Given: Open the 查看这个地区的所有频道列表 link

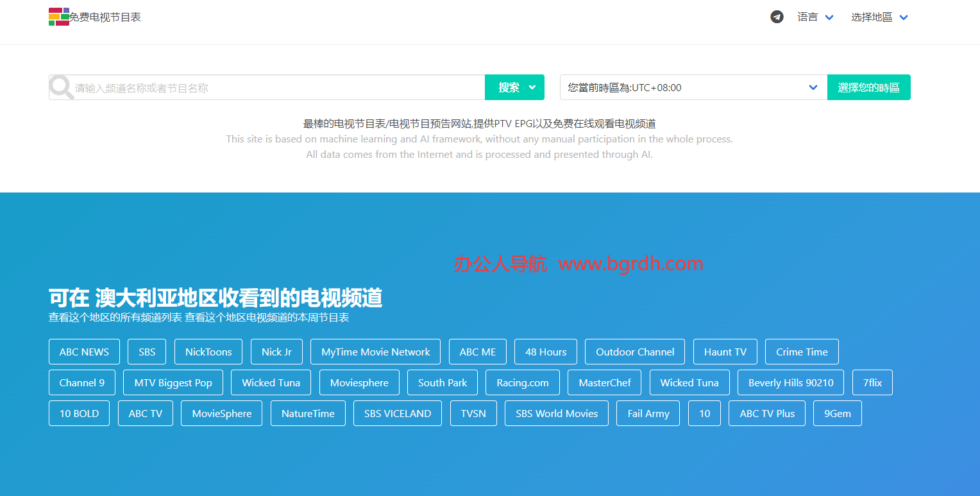Looking at the screenshot, I should coord(115,317).
